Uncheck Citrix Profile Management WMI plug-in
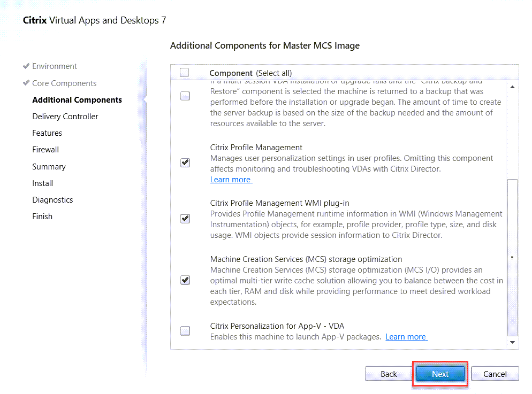Image resolution: width=532 pixels, height=394 pixels. click(x=185, y=219)
